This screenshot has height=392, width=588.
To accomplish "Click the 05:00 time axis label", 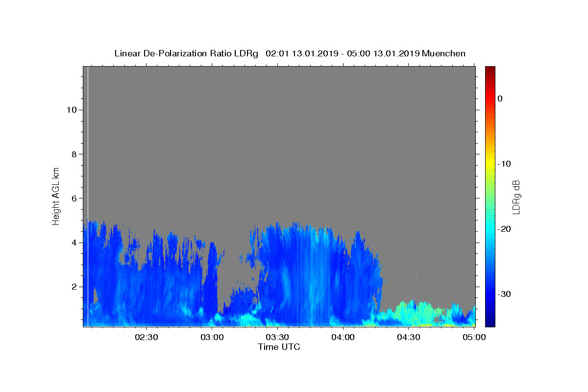I will [x=474, y=337].
